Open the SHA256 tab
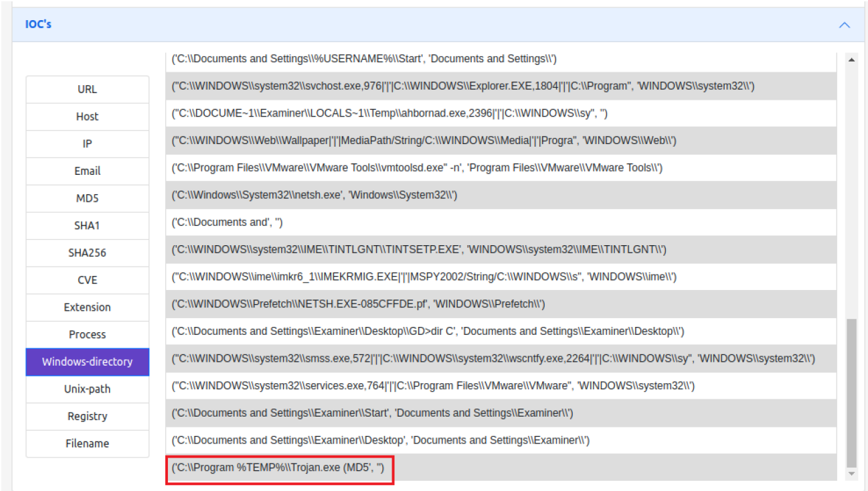 [x=87, y=253]
